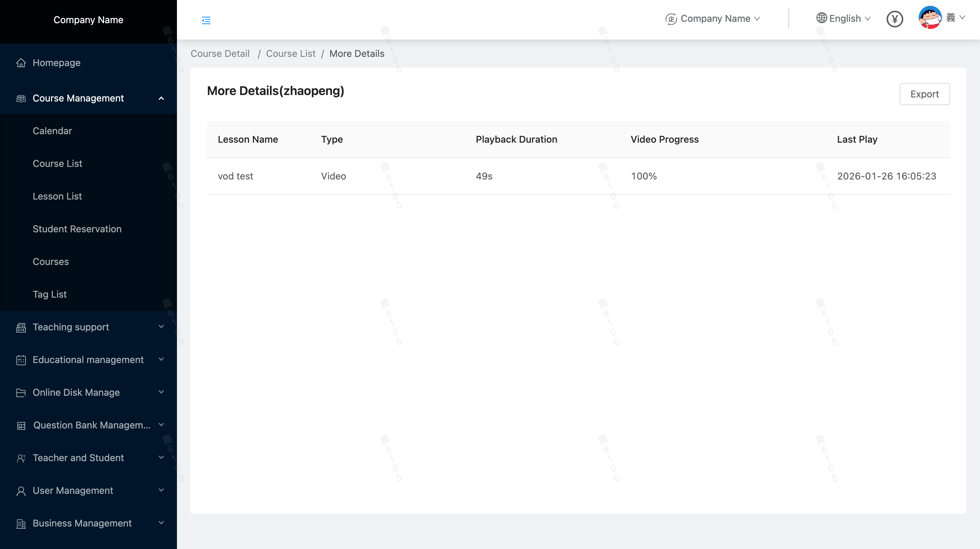Click the Business Management building icon
Viewport: 980px width, 549px height.
[21, 523]
